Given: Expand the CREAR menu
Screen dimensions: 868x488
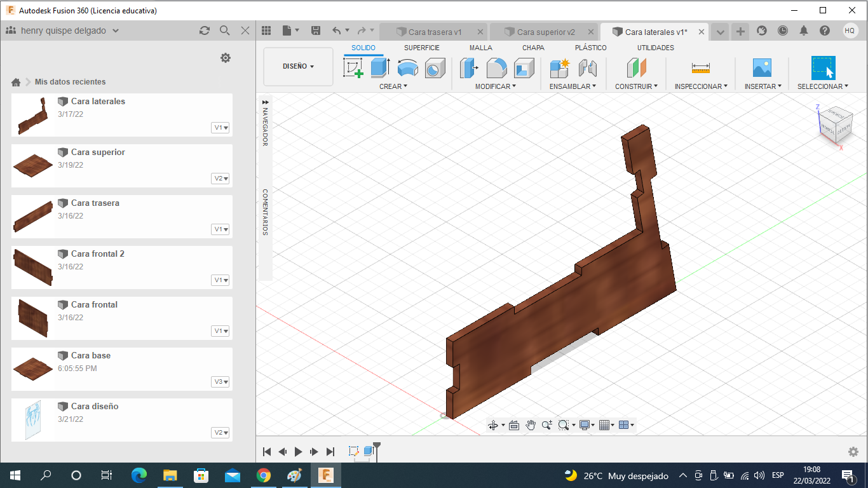Looking at the screenshot, I should (393, 86).
